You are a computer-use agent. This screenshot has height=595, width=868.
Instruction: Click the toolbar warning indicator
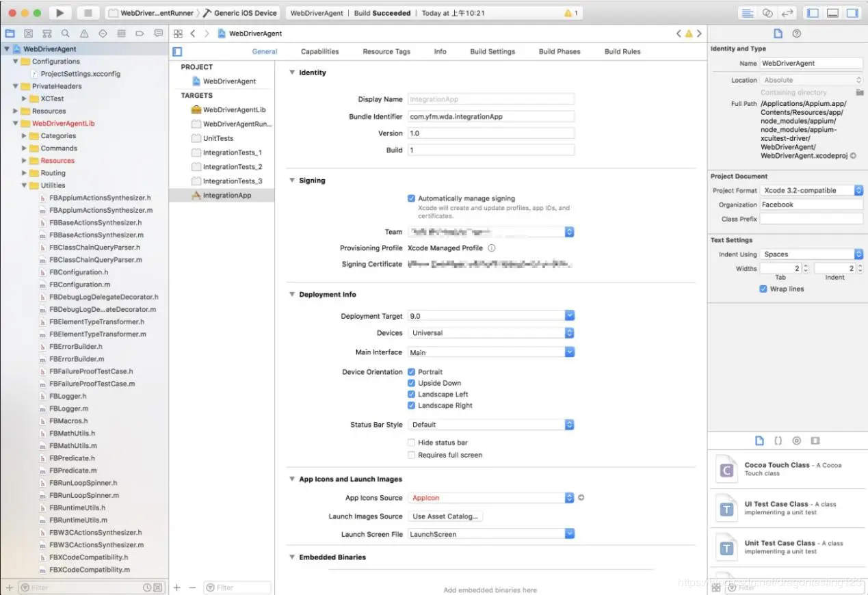coord(570,13)
